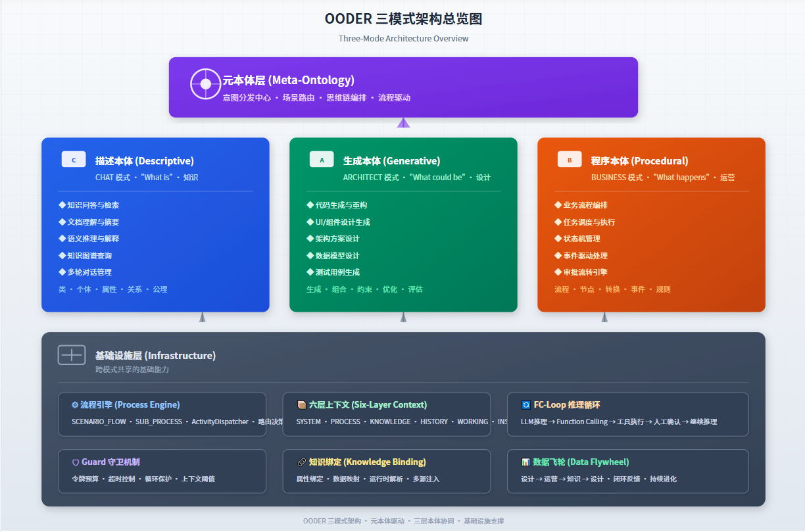Click list item '业务流程编排'
Screen dimensions: 805x532
[581, 205]
